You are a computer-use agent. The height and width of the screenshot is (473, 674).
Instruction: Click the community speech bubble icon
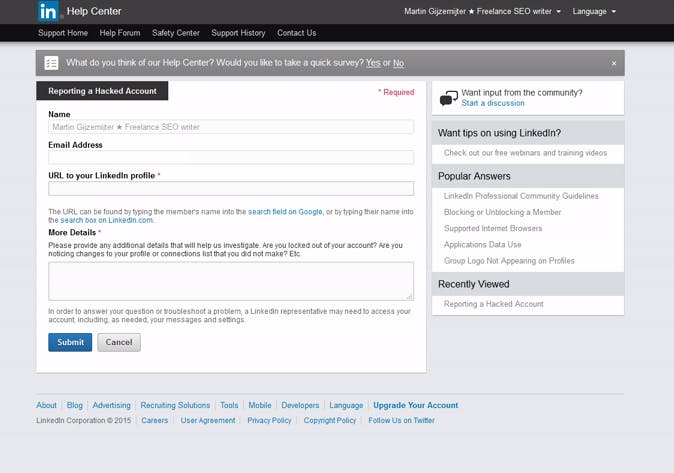click(x=449, y=98)
